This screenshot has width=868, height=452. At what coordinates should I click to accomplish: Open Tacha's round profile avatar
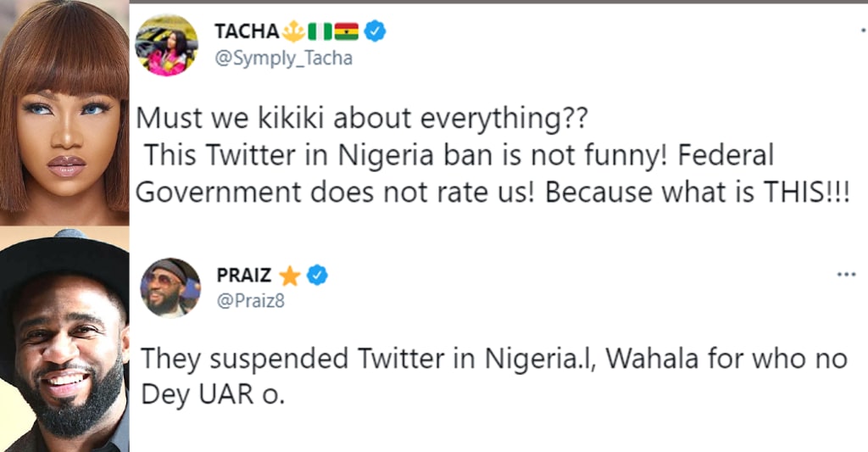(x=168, y=44)
